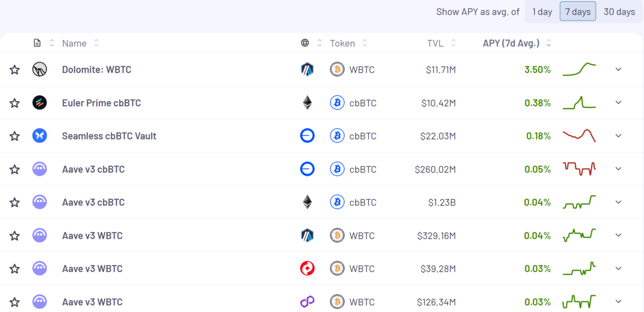Click Optimism chain icon on $39.28M row
This screenshot has width=644, height=312.
(308, 269)
